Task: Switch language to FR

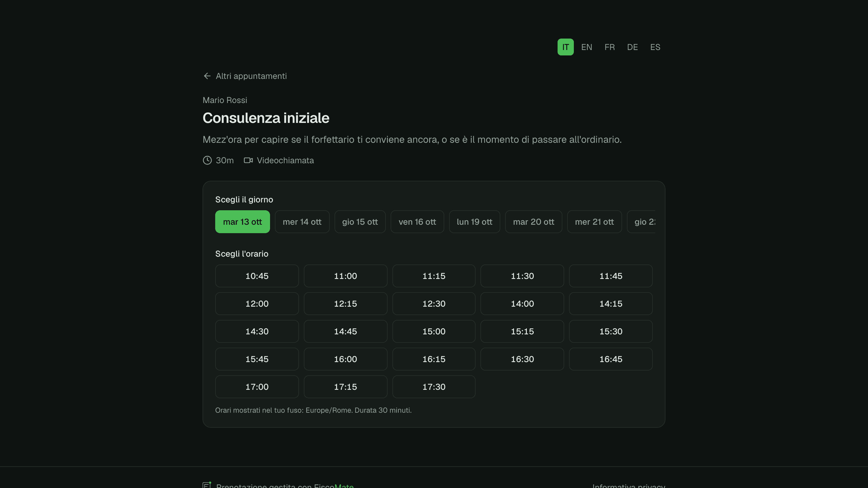Action: [x=609, y=47]
